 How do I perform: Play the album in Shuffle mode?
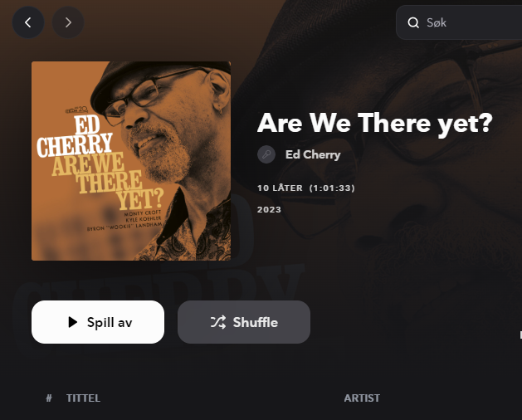pos(244,322)
